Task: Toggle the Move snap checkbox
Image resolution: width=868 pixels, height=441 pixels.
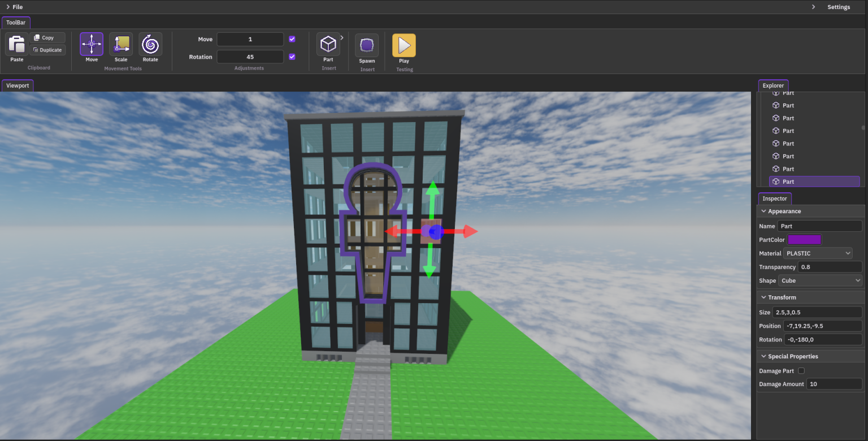Action: (x=292, y=39)
